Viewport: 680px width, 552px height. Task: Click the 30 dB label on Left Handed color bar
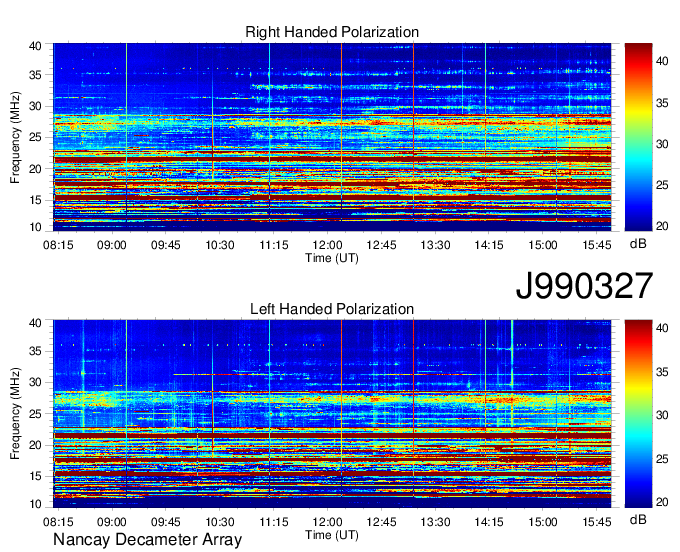[662, 415]
